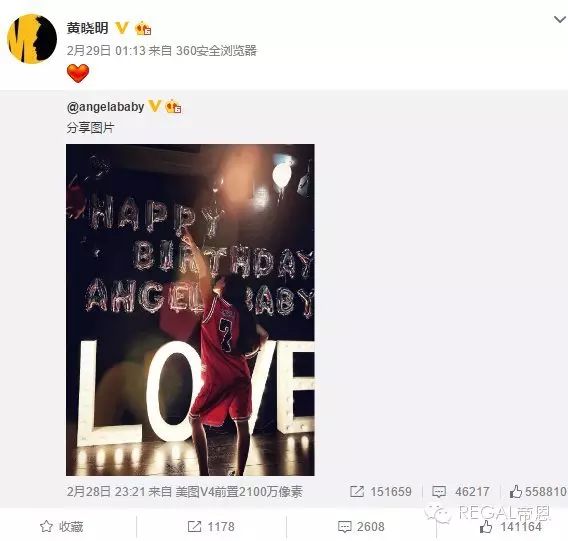Click the 美图V4前置2100万像素 source link
This screenshot has height=541, width=568.
239,492
